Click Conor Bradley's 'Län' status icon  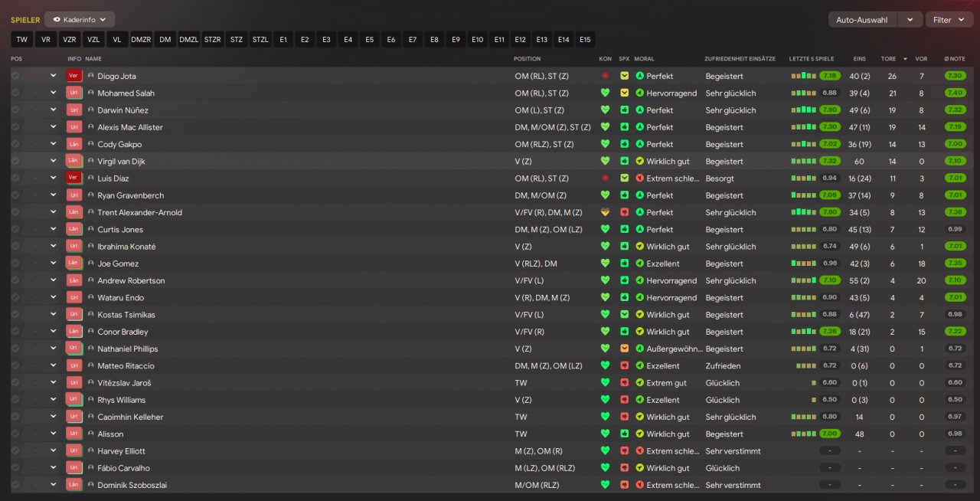(x=74, y=332)
